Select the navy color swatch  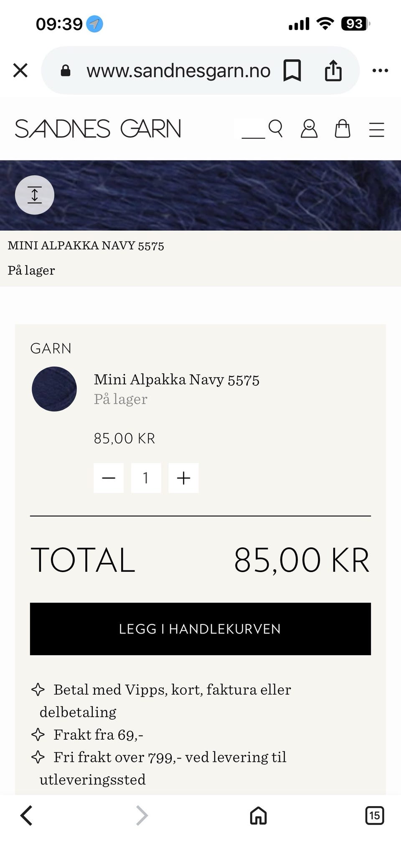[x=54, y=389]
